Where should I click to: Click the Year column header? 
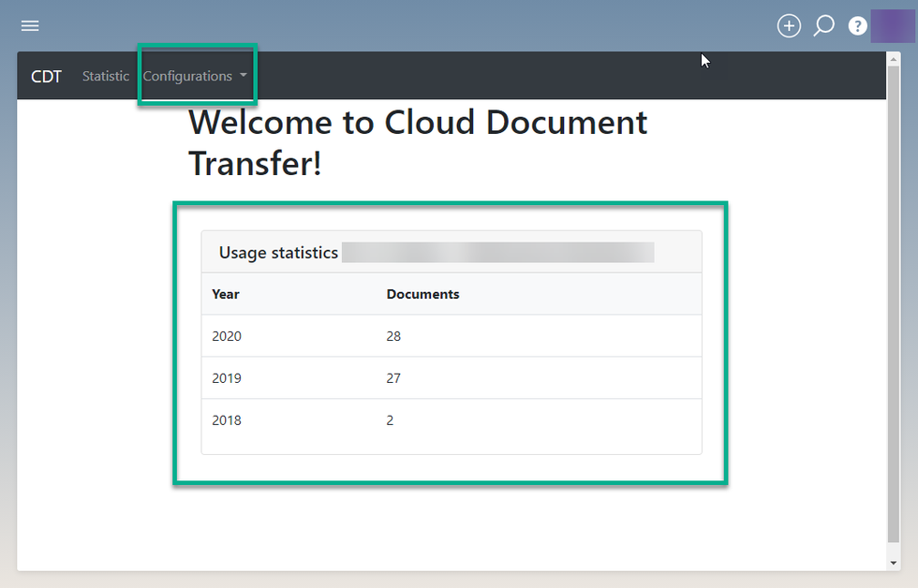[x=226, y=294]
